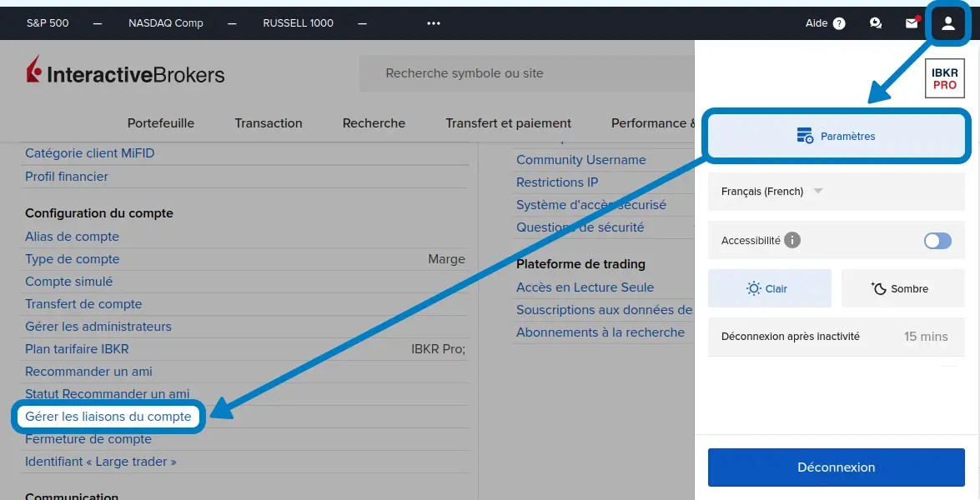The height and width of the screenshot is (500, 980).
Task: Switch to the Sombre dark theme
Action: (902, 288)
